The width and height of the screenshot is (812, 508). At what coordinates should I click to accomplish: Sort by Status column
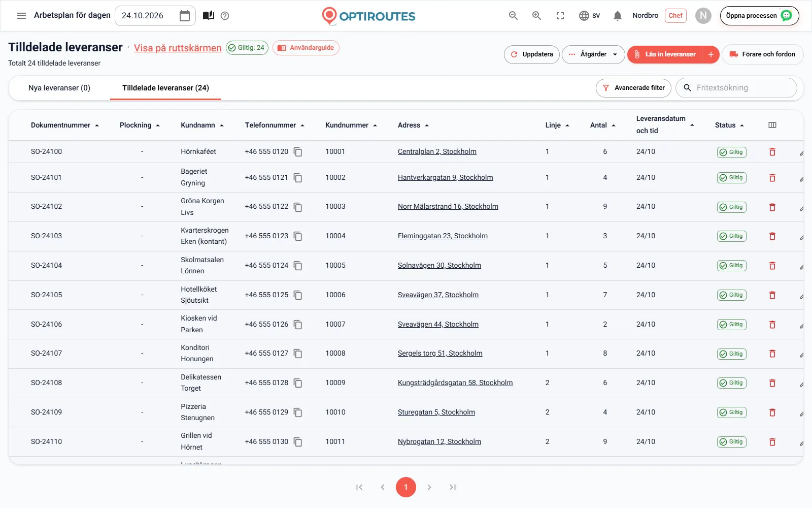click(730, 125)
